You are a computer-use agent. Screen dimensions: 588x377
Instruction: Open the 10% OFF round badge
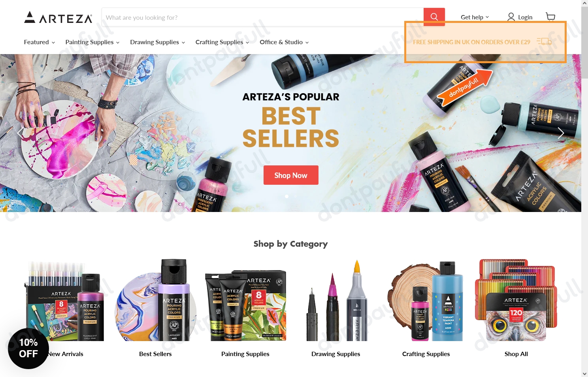[28, 348]
